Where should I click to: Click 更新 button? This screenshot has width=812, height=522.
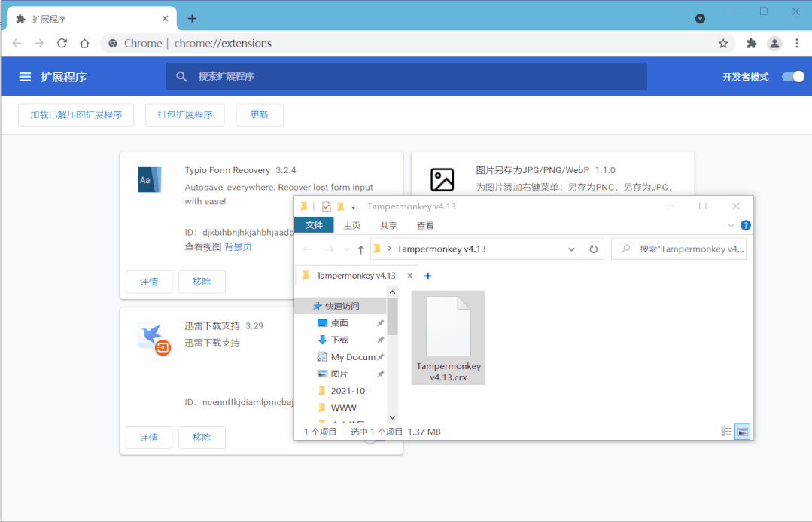[260, 114]
